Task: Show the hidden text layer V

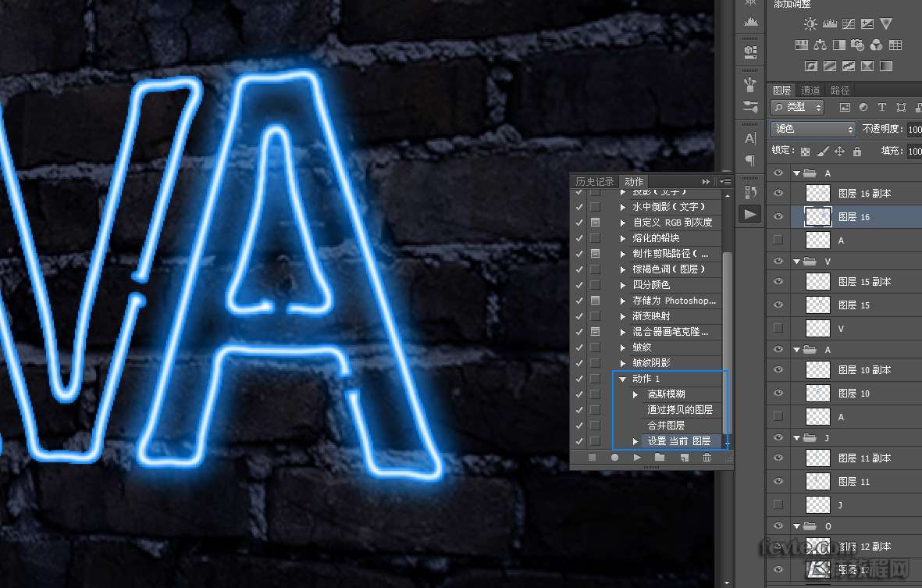Action: pyautogui.click(x=778, y=328)
